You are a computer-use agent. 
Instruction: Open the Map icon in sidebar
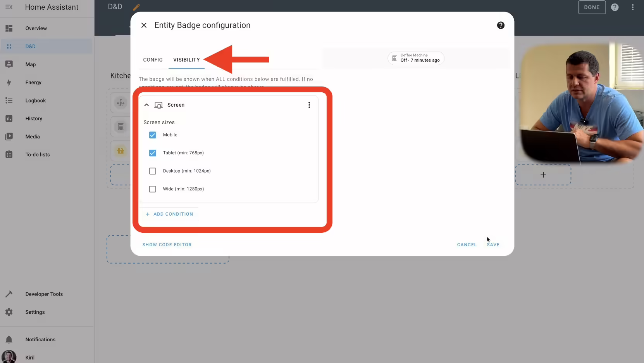9,64
